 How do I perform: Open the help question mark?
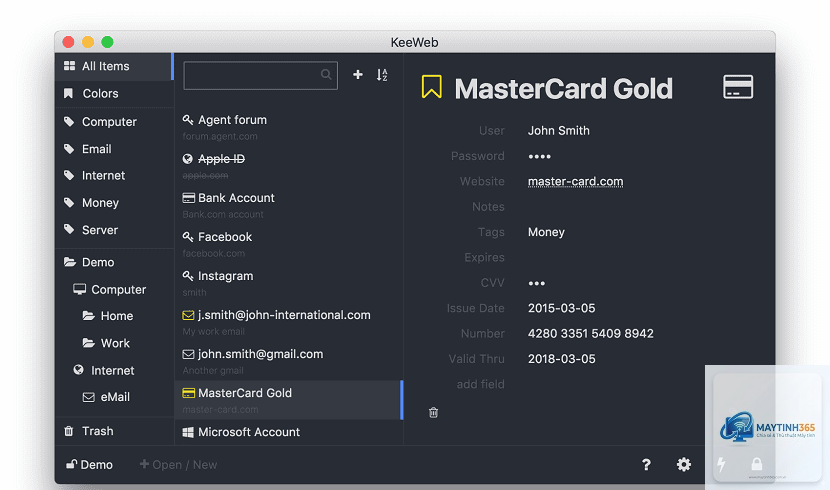[646, 465]
